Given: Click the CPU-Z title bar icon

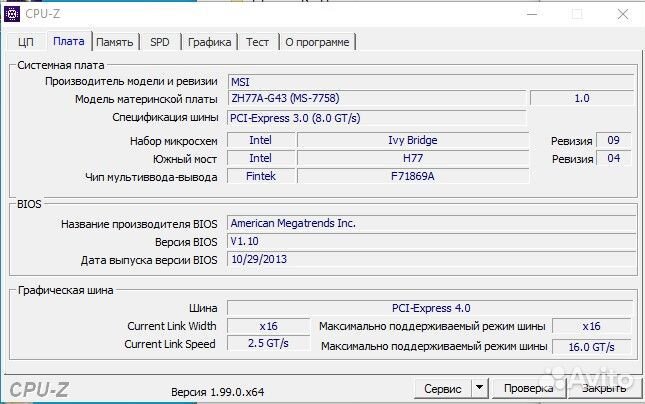Looking at the screenshot, I should click(x=12, y=14).
